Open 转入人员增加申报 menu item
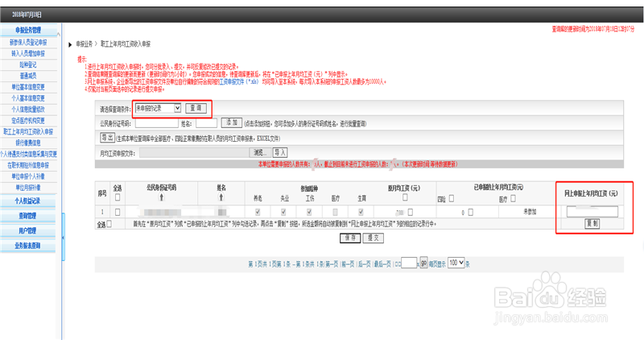 click(28, 53)
